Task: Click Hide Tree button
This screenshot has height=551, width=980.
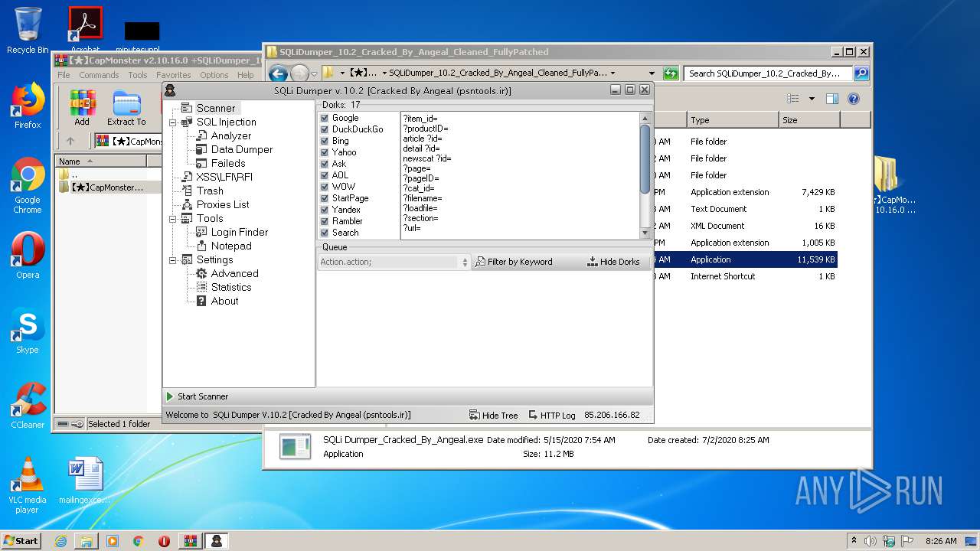Action: coord(493,415)
